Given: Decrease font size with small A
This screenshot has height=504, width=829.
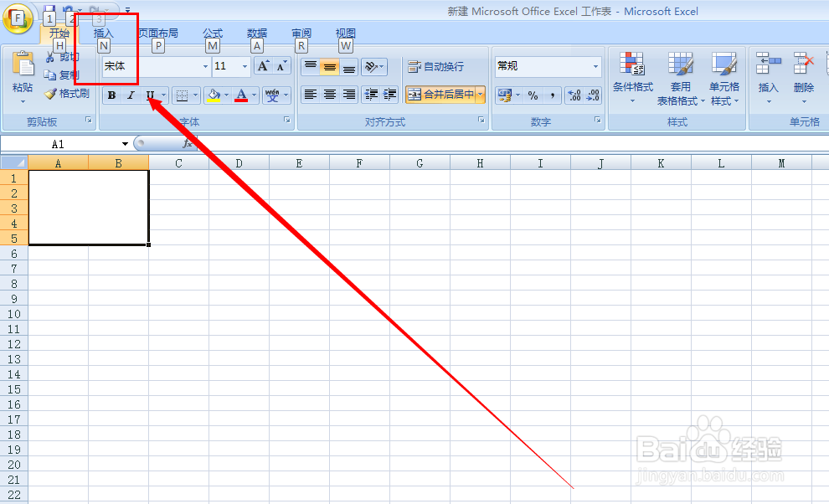Looking at the screenshot, I should pyautogui.click(x=281, y=66).
